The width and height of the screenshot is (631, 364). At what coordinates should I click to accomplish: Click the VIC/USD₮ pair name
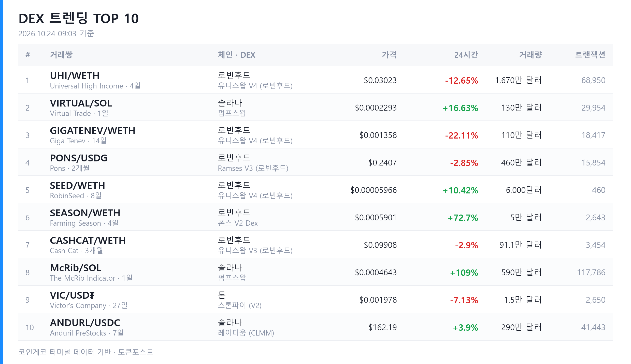tap(72, 295)
